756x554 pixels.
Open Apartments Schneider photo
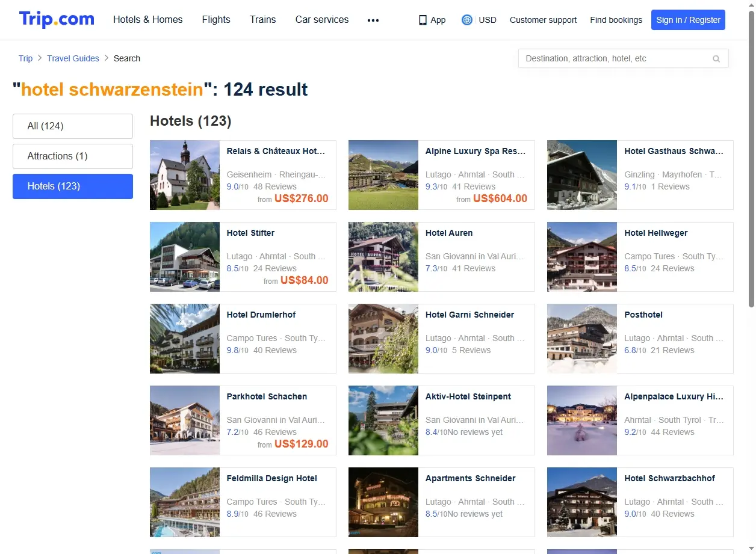(x=383, y=502)
